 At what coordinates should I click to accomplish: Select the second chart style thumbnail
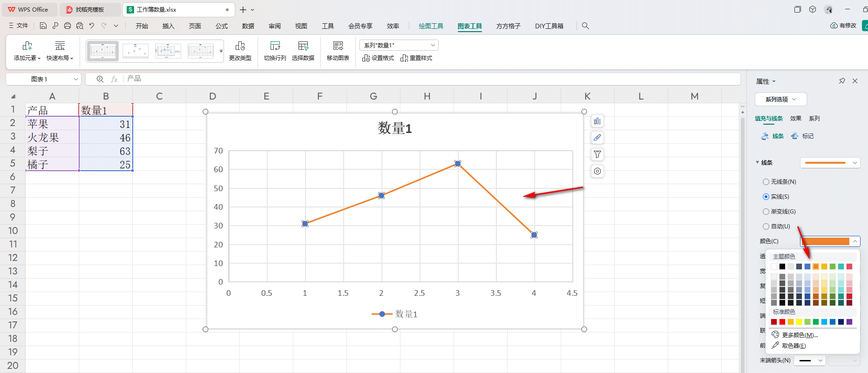pos(136,51)
